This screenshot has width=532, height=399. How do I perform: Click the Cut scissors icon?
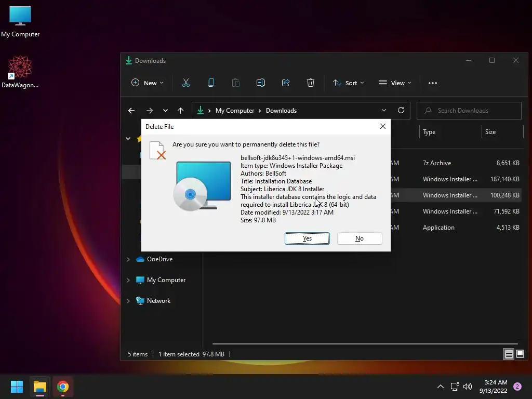coord(186,83)
